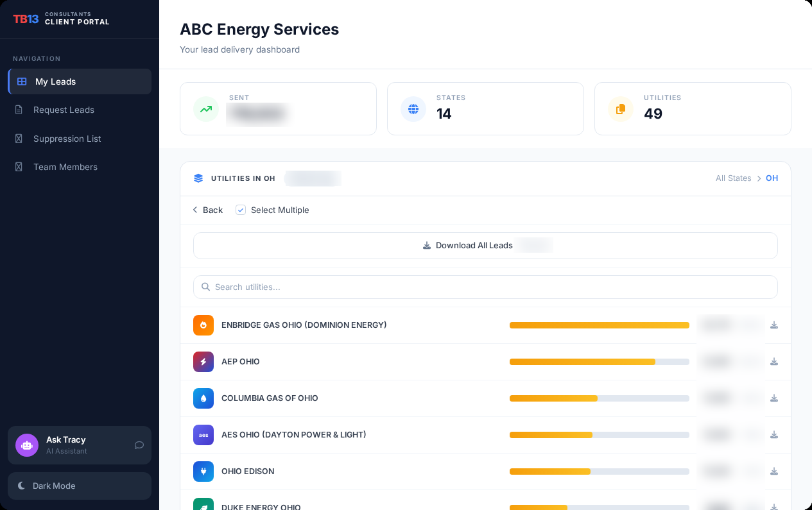Click the States globe icon
Screen dimensions: 812x510
[413, 109]
